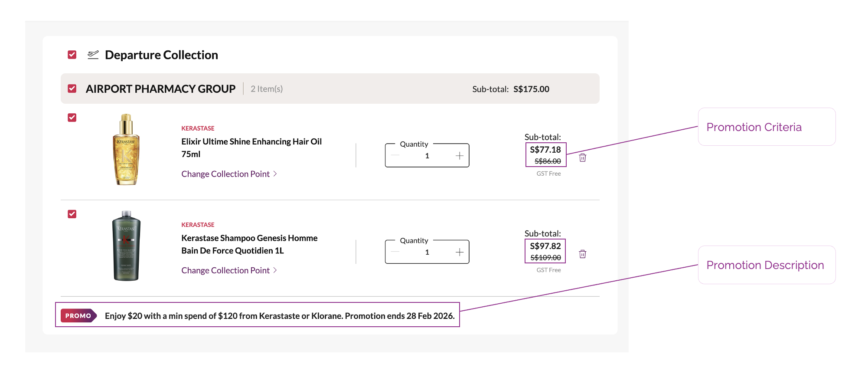
Task: Decrease quantity of Kerastase Shampoo Genesis Homme
Action: (395, 252)
